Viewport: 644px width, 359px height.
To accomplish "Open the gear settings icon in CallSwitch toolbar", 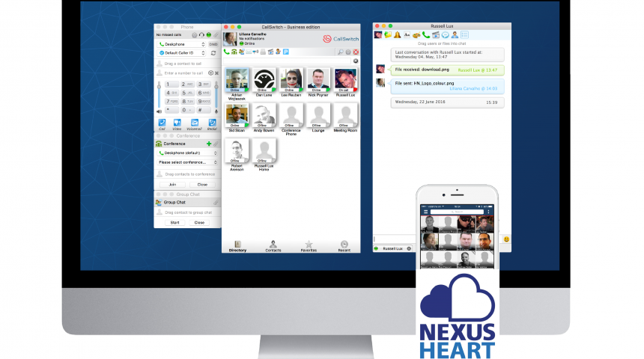I will coord(348,52).
